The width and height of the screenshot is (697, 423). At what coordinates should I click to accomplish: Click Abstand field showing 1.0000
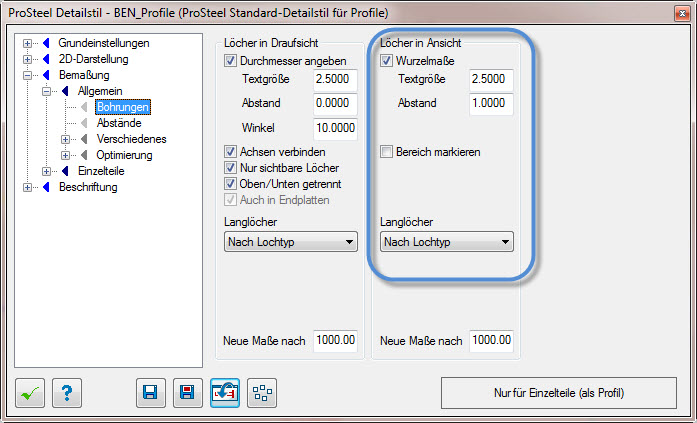coord(491,104)
